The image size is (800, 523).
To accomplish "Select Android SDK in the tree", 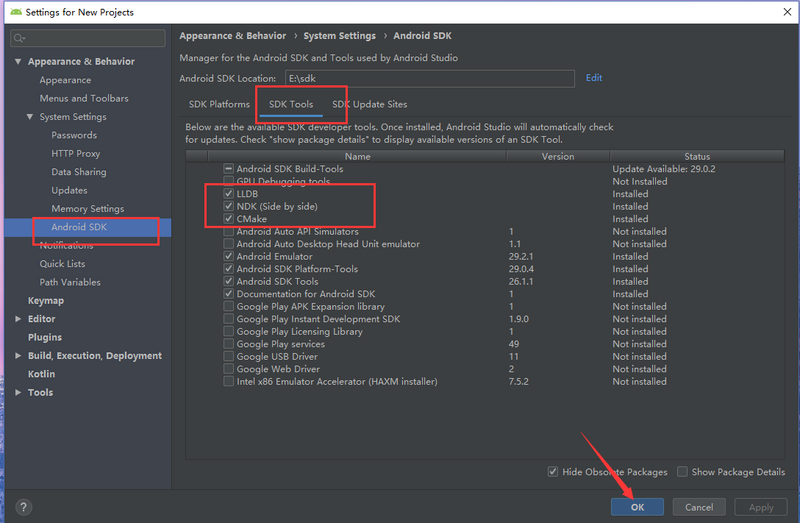I will [79, 227].
